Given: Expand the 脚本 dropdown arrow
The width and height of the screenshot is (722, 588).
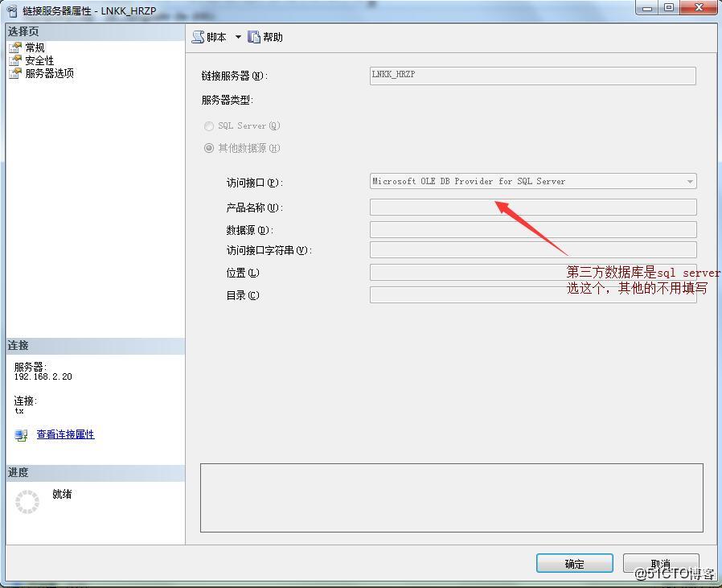Looking at the screenshot, I should point(238,37).
